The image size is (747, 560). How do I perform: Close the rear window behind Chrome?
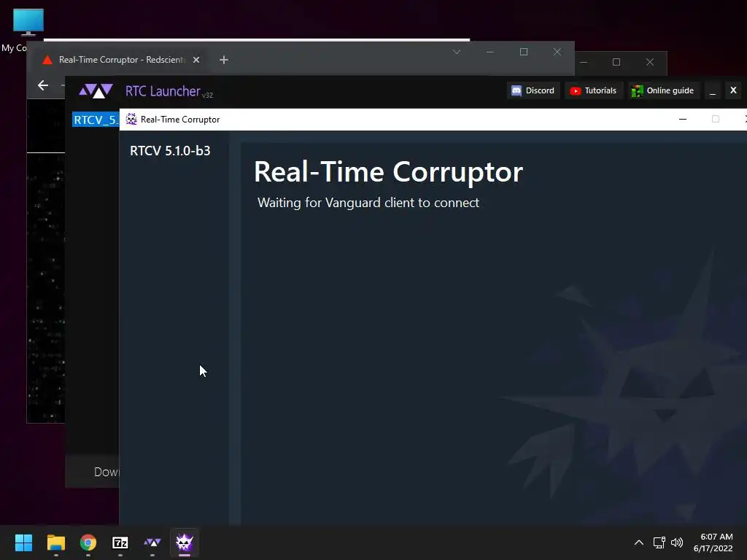coord(650,62)
